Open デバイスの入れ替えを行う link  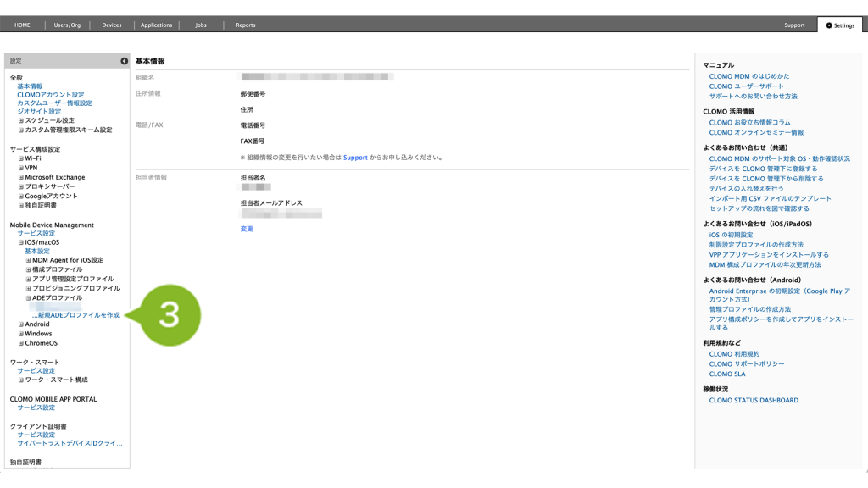(746, 189)
